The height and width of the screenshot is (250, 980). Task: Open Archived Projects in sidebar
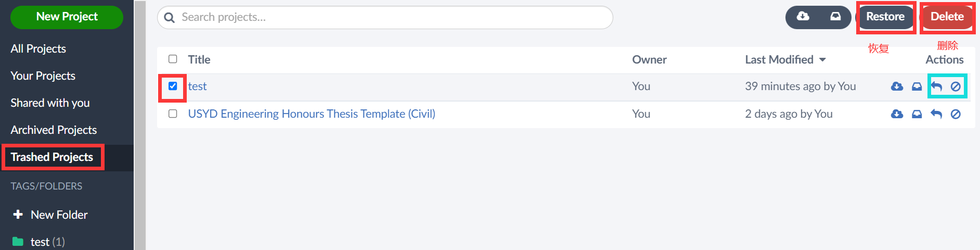(54, 130)
